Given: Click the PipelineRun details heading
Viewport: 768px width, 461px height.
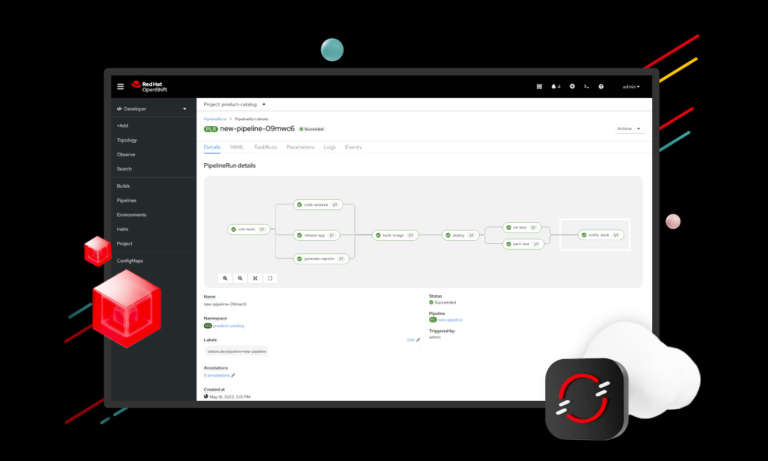Looking at the screenshot, I should pos(230,166).
